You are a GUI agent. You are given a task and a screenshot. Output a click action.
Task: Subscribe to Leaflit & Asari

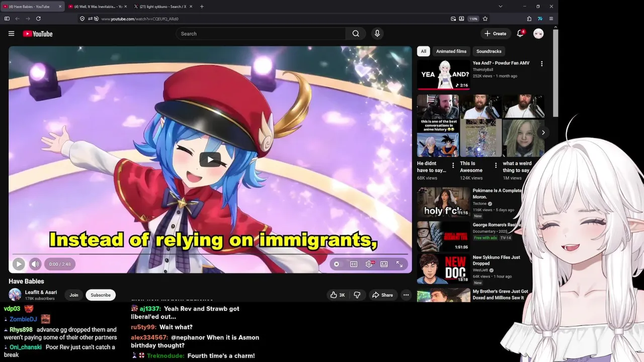[101, 295]
